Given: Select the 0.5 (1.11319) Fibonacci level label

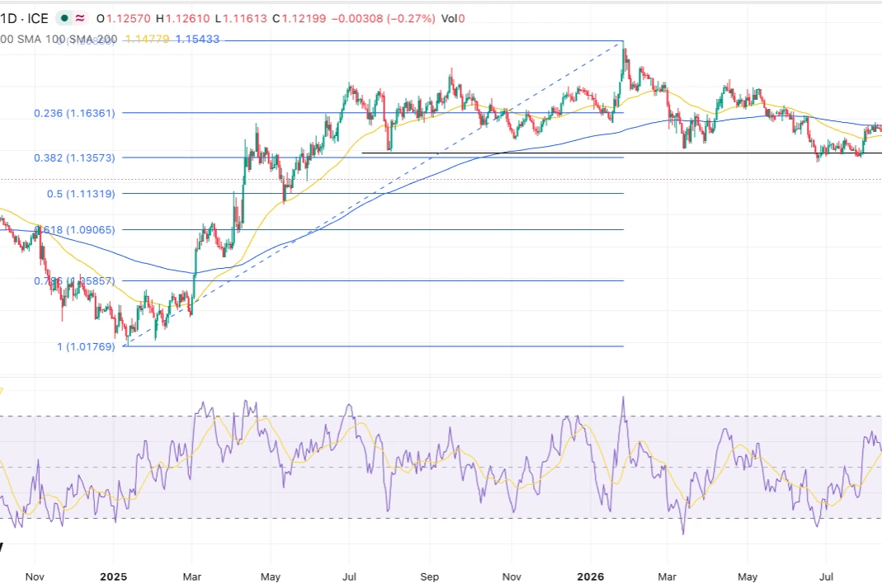Looking at the screenshot, I should [81, 194].
